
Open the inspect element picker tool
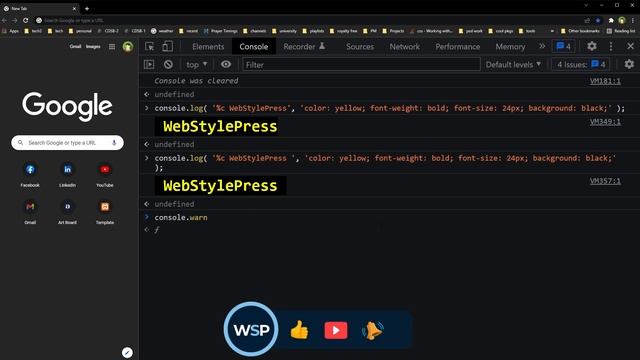[x=149, y=47]
